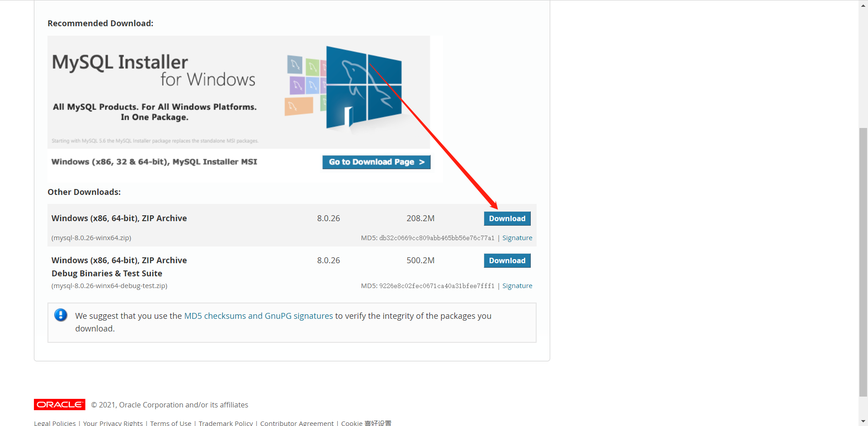The width and height of the screenshot is (868, 426).
Task: Open Terms of Use footer link
Action: point(171,423)
